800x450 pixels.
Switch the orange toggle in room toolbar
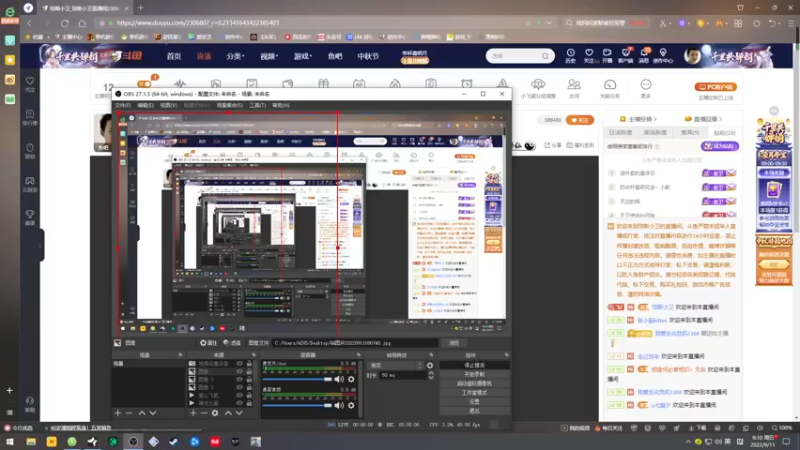coord(144,84)
